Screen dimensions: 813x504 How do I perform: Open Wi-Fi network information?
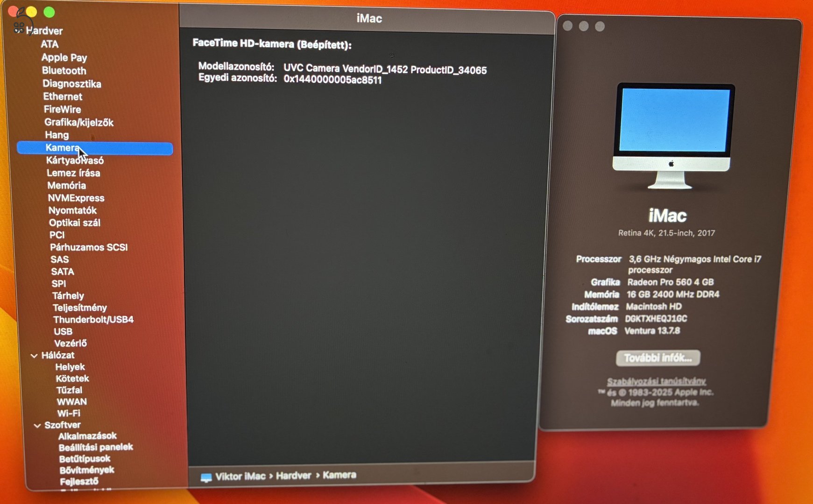[x=69, y=413]
